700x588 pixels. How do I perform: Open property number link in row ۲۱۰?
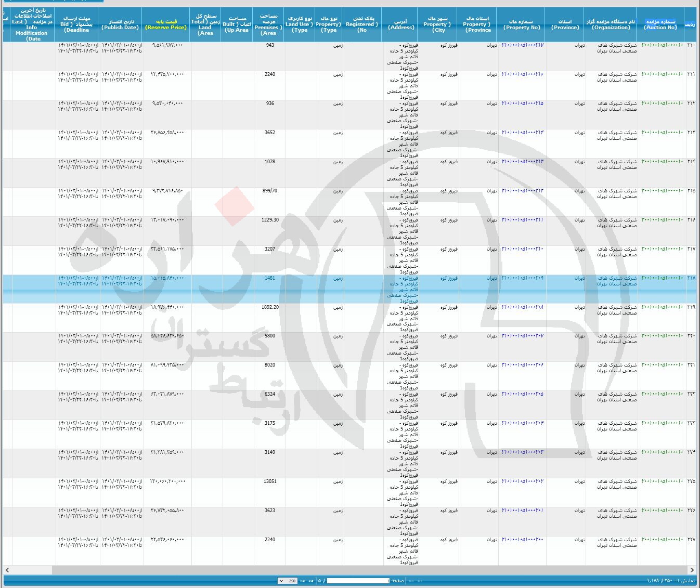tap(522, 45)
